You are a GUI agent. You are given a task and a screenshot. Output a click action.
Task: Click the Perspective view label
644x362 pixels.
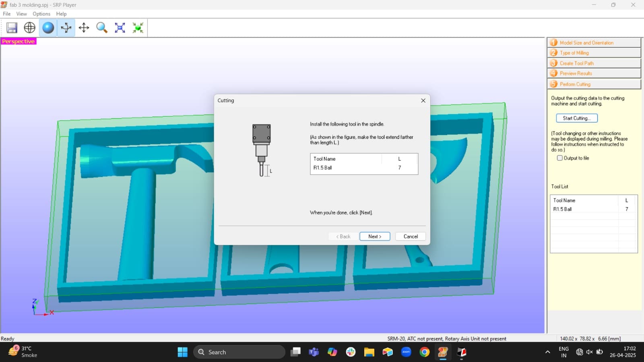[19, 41]
